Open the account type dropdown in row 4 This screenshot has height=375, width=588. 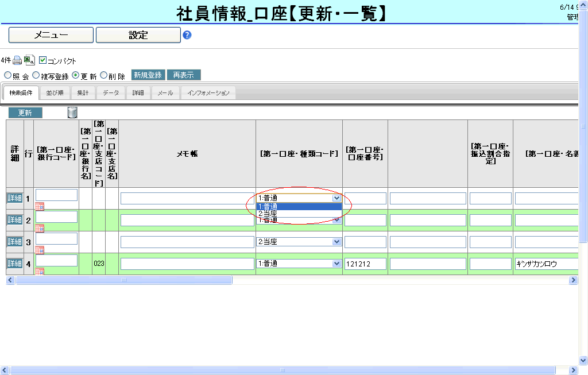337,264
